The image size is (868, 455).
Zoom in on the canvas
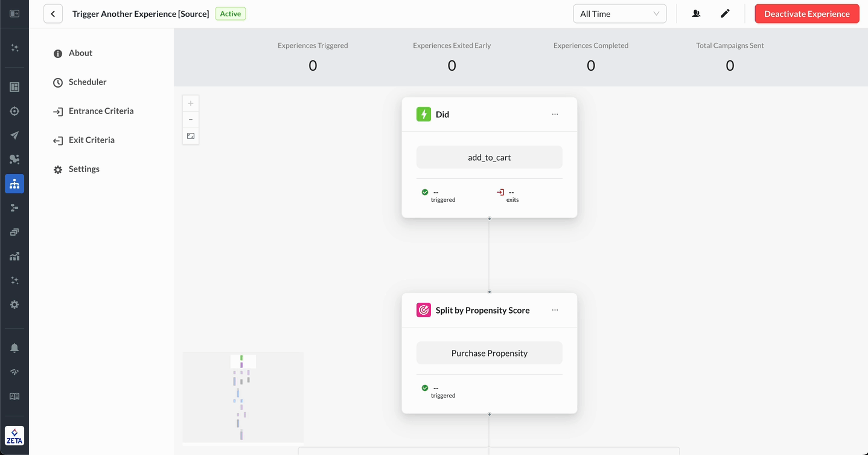tap(191, 103)
